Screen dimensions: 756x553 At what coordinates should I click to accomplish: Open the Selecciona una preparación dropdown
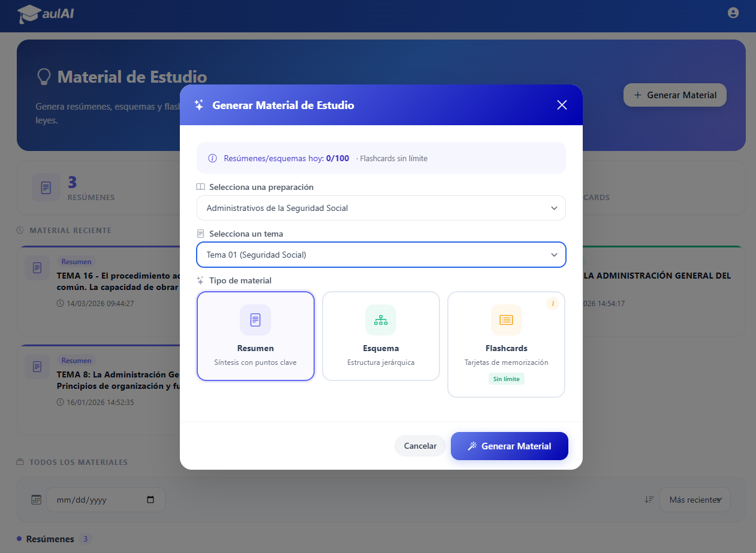(381, 208)
